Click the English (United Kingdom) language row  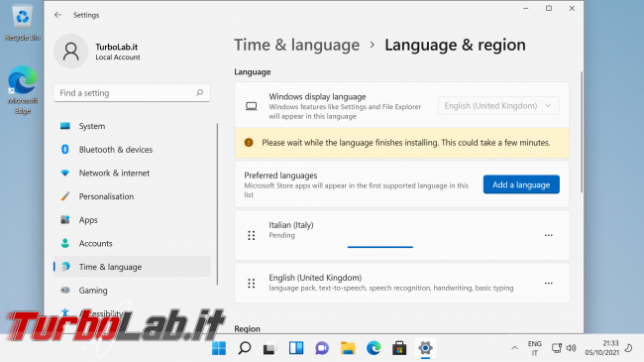coord(401,283)
